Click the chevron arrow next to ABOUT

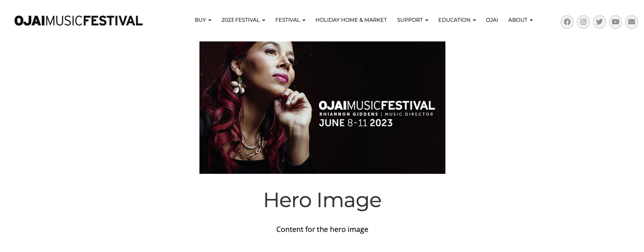(x=531, y=20)
